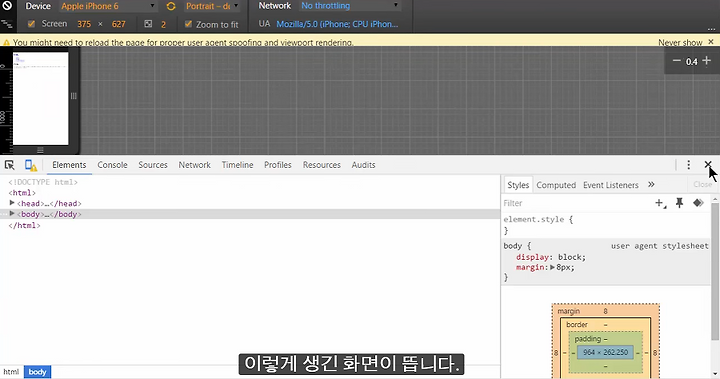The height and width of the screenshot is (379, 720).
Task: Open the Portrait orientation dropdown
Action: (212, 6)
